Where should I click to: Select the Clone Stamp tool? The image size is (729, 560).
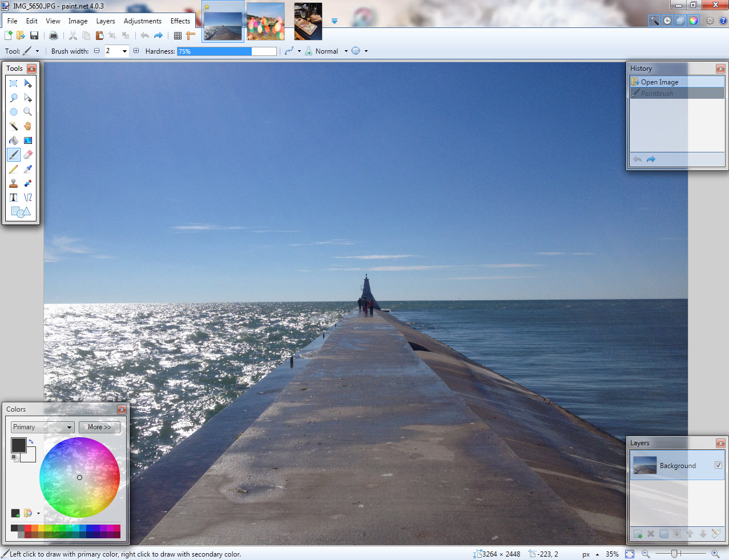pos(14,183)
